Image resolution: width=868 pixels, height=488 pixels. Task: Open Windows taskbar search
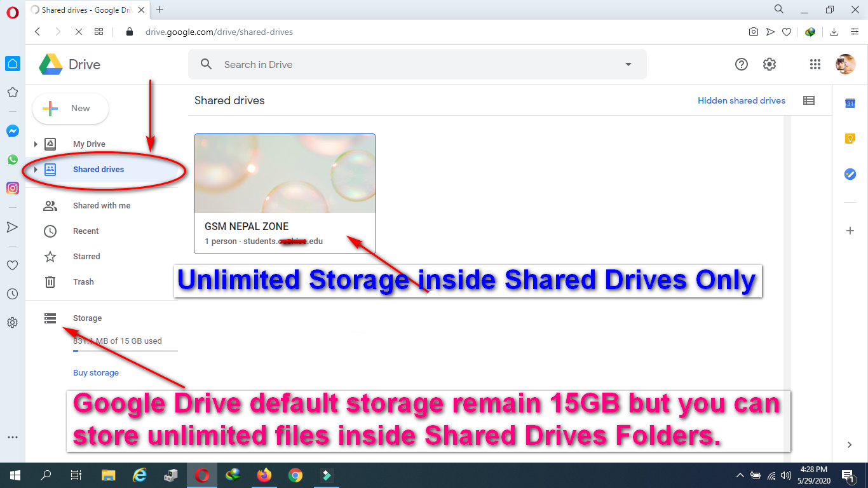[x=46, y=475]
